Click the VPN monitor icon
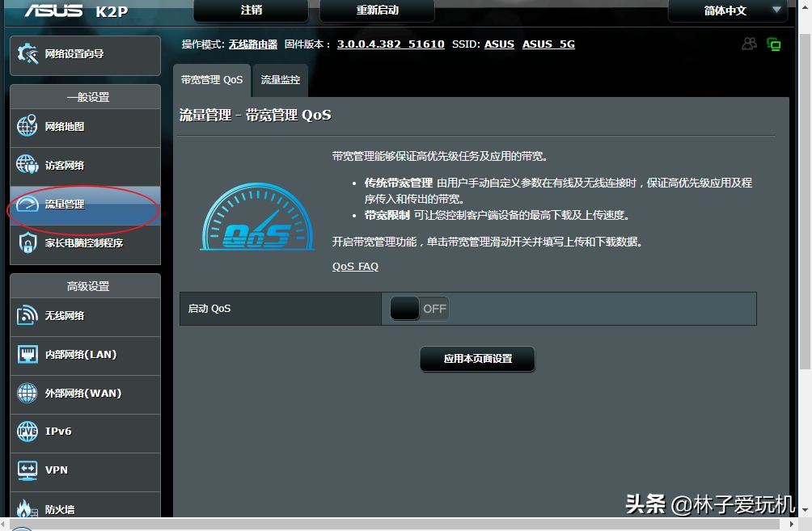The width and height of the screenshot is (812, 531). (x=27, y=470)
